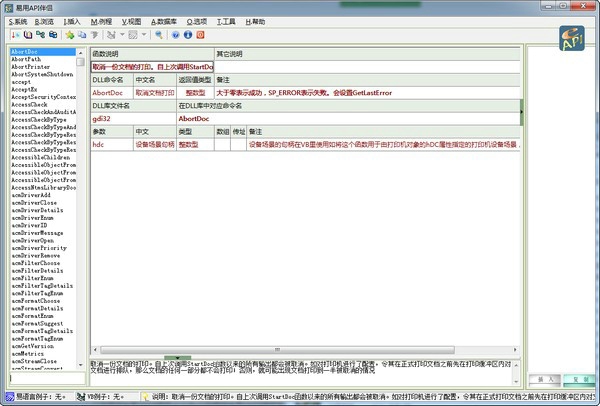The height and width of the screenshot is (406, 600).
Task: Open dropdown arrow beside the grid toolbar icon
Action: click(x=144, y=34)
